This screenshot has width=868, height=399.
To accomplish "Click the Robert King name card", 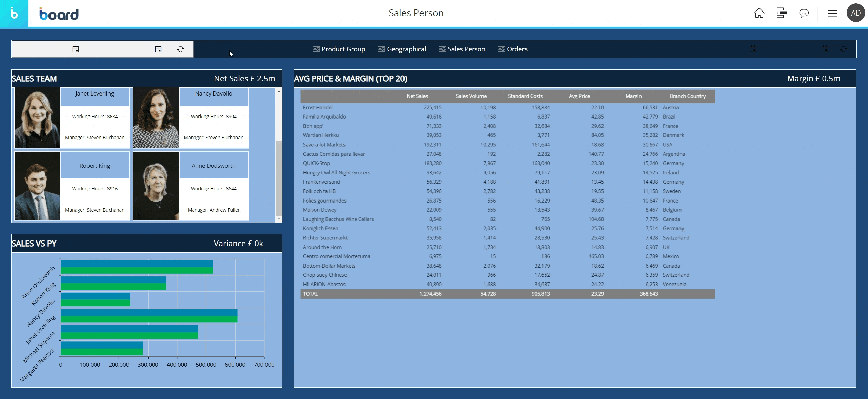I will point(95,165).
